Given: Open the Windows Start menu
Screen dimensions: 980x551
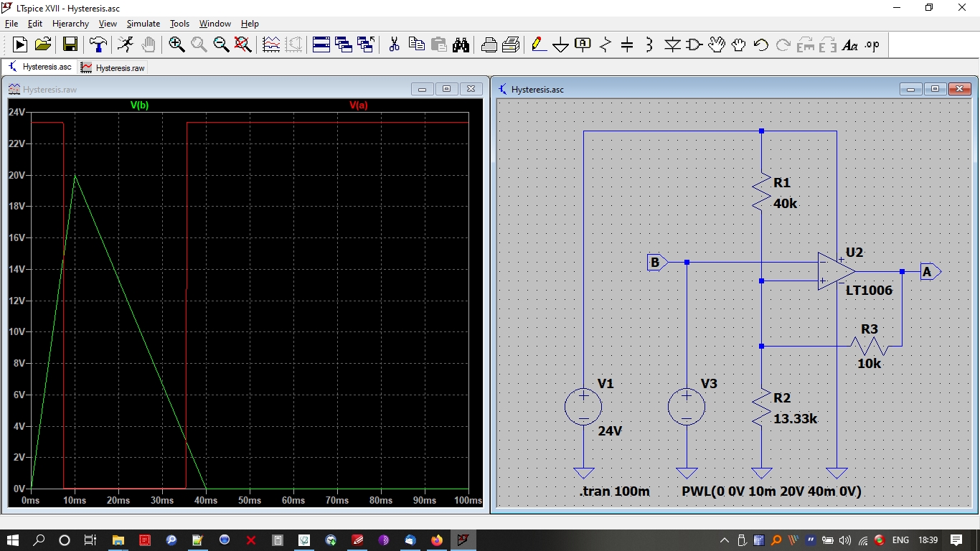Looking at the screenshot, I should (x=13, y=540).
